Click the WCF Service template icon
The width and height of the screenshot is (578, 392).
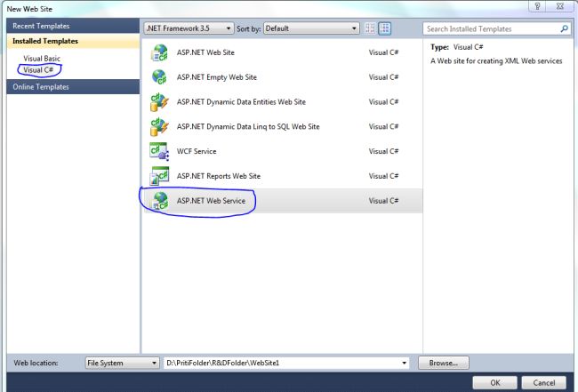159,151
